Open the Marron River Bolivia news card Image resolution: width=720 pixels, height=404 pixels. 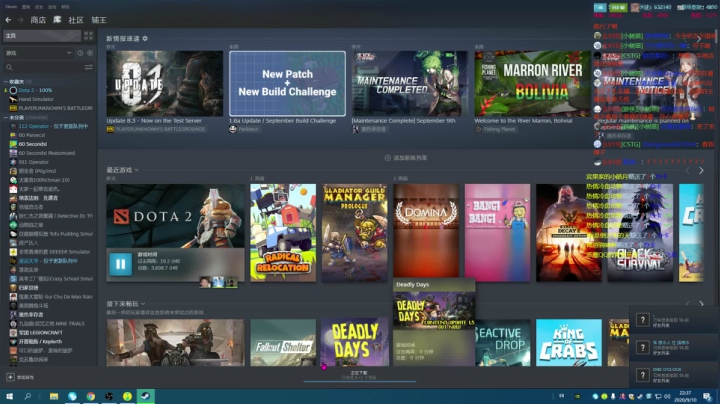(x=533, y=83)
